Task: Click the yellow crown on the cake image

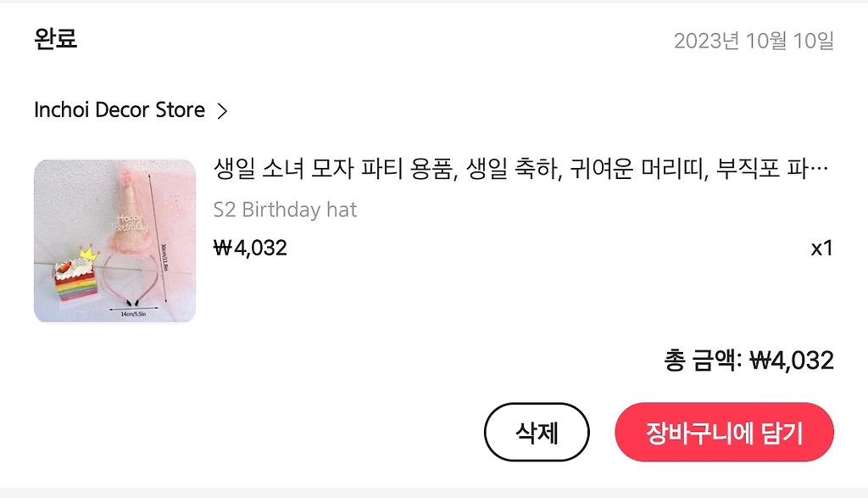Action: click(x=89, y=254)
